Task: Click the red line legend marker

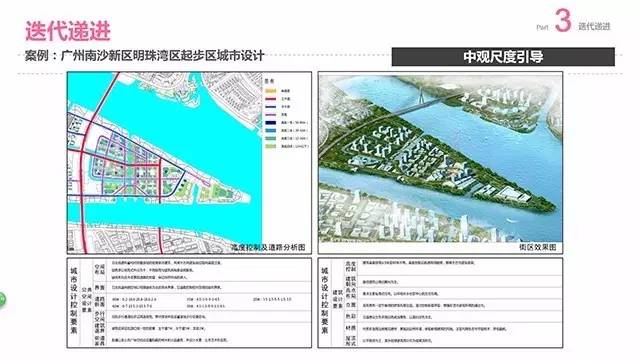Action: coord(271,99)
